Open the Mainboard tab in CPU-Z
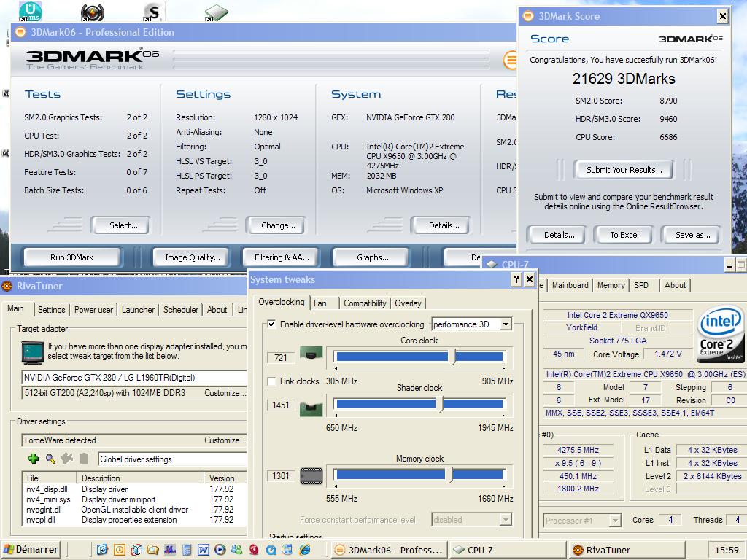 click(570, 285)
